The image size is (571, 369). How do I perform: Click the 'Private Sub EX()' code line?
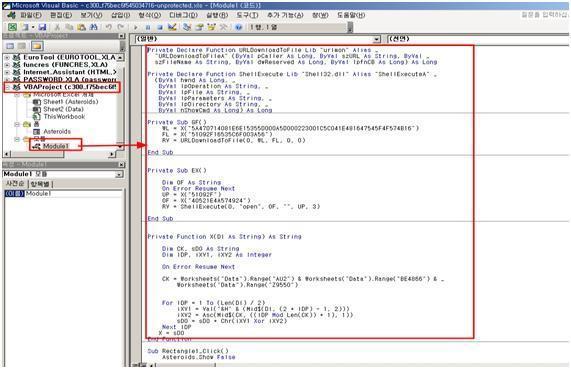click(177, 170)
